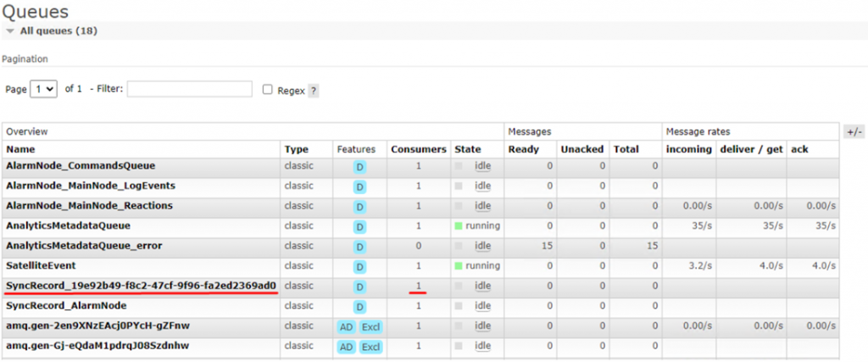Open the AnalyticsMetadataQueue_error queue link
Viewport: 868px width, 362px height.
[83, 246]
